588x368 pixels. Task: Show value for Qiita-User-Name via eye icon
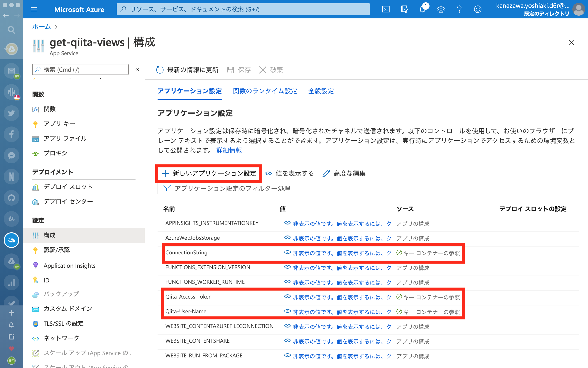(287, 311)
